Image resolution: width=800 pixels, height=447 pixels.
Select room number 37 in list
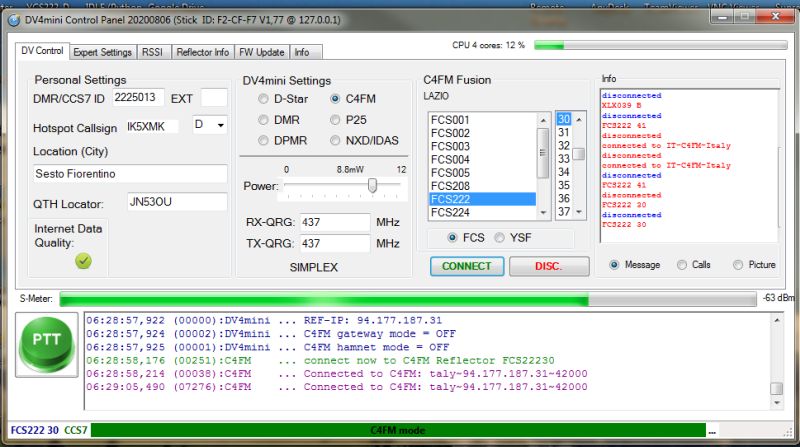pyautogui.click(x=564, y=212)
